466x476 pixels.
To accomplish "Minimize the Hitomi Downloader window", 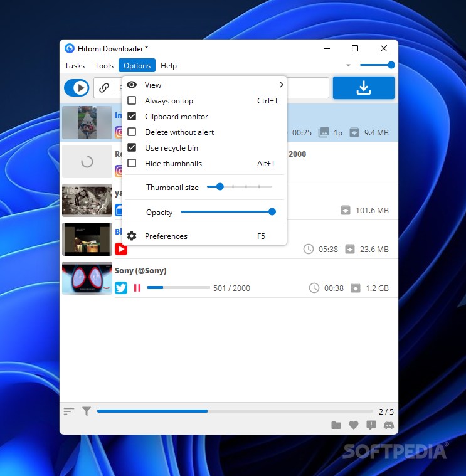I will (327, 48).
